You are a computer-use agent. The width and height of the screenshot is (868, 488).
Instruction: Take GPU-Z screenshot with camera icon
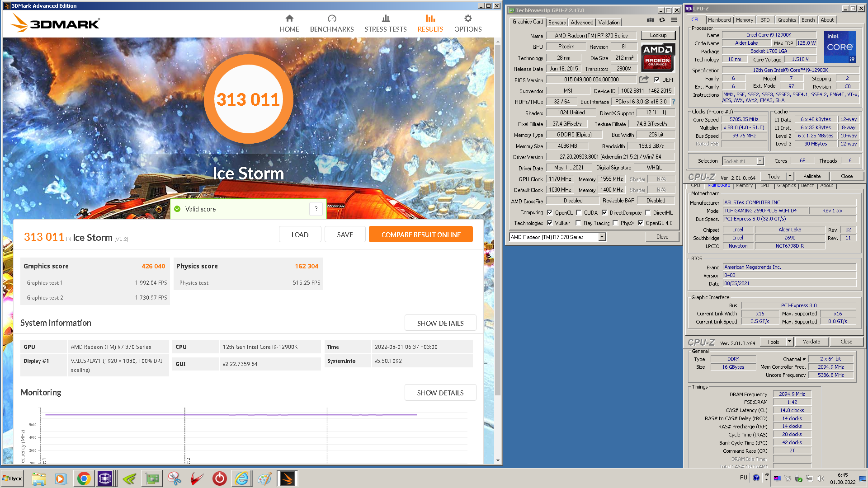650,20
